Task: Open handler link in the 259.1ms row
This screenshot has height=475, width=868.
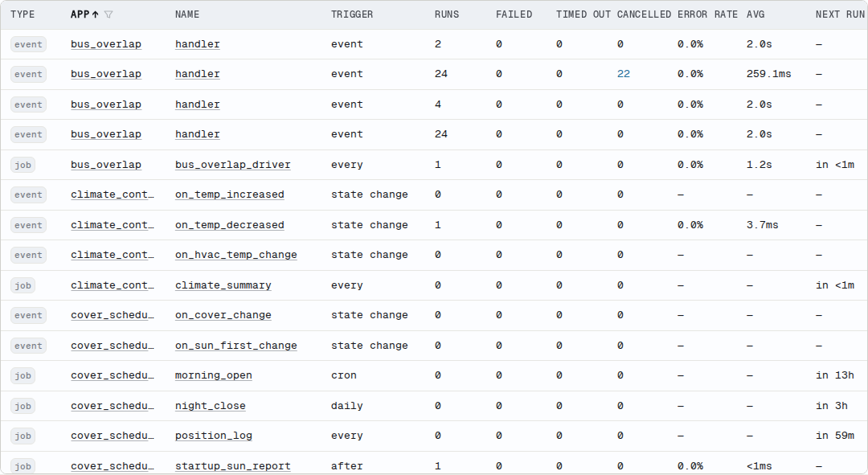Action: coord(198,74)
